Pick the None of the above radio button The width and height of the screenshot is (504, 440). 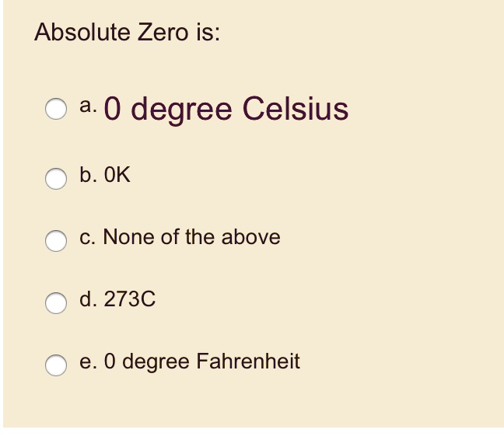pyautogui.click(x=54, y=240)
